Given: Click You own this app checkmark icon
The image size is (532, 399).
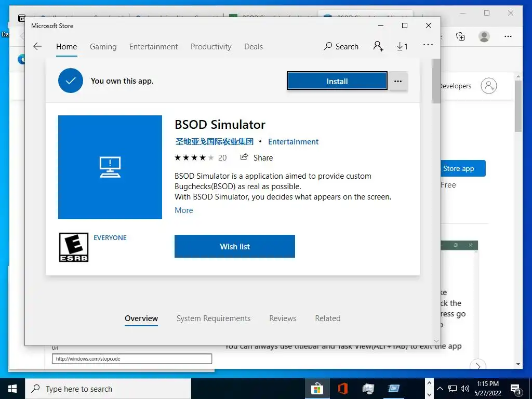Looking at the screenshot, I should click(x=71, y=81).
